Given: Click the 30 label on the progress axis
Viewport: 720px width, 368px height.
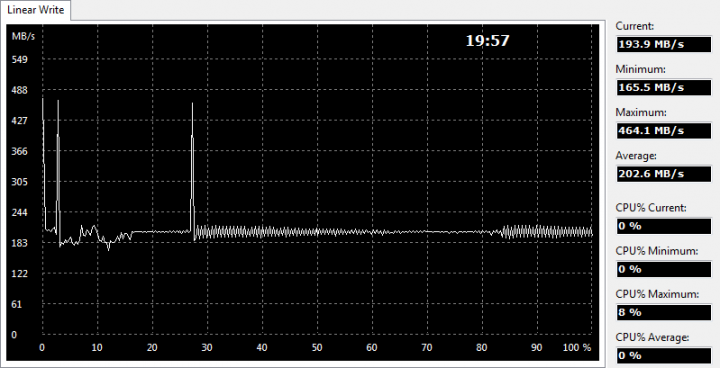Looking at the screenshot, I should [x=207, y=348].
